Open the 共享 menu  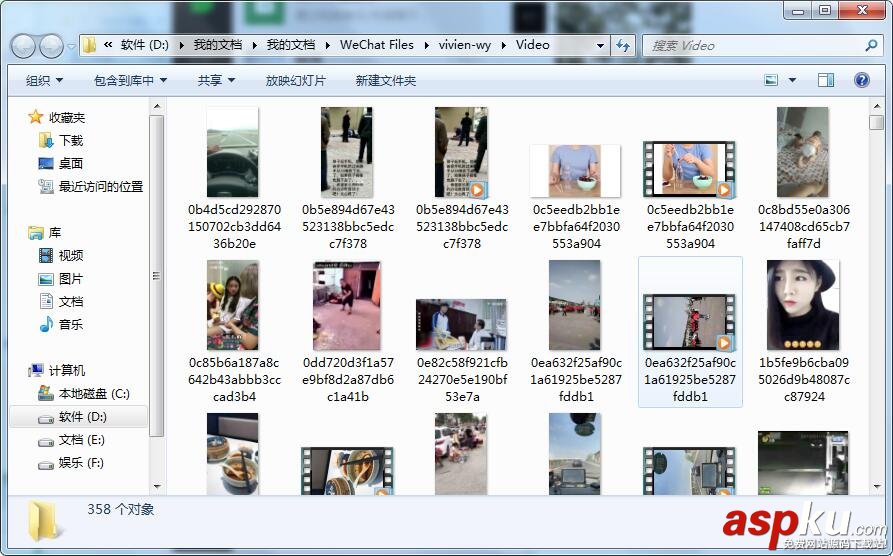pos(216,81)
